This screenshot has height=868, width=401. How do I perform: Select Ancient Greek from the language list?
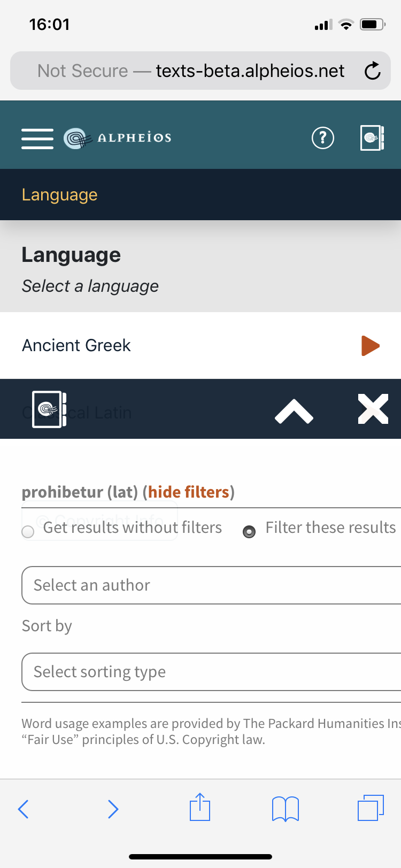tap(76, 346)
